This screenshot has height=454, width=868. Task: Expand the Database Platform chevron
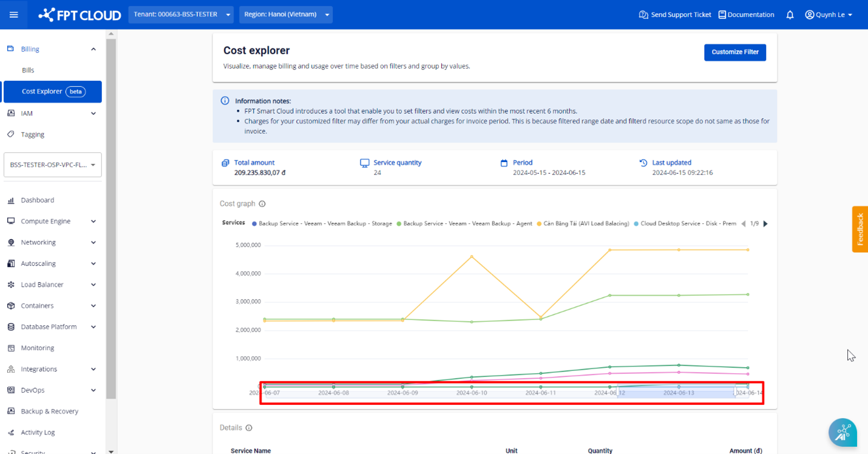pos(93,327)
